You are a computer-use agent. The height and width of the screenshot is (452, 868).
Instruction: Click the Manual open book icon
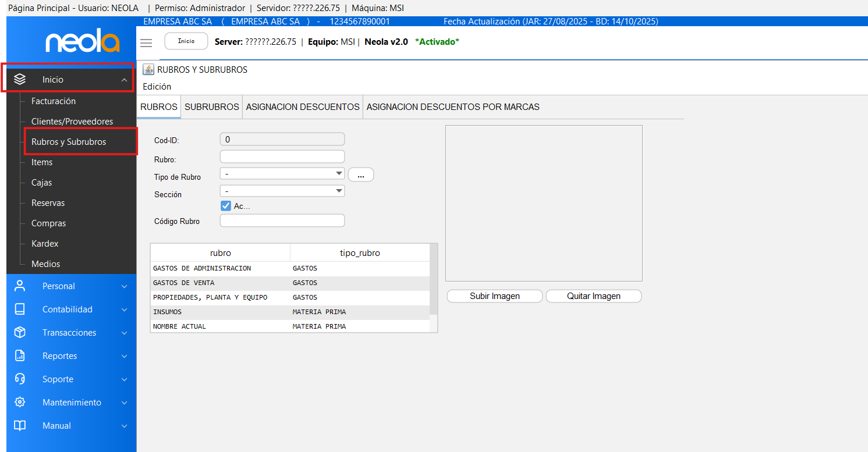pos(20,425)
